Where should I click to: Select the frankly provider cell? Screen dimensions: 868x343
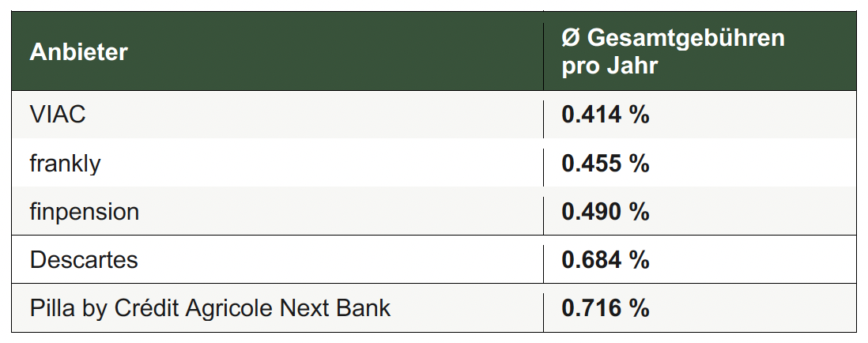(277, 163)
